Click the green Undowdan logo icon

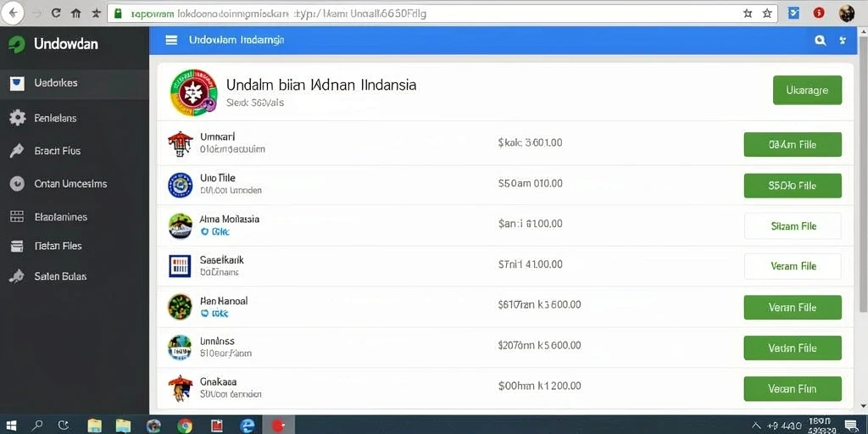(17, 44)
